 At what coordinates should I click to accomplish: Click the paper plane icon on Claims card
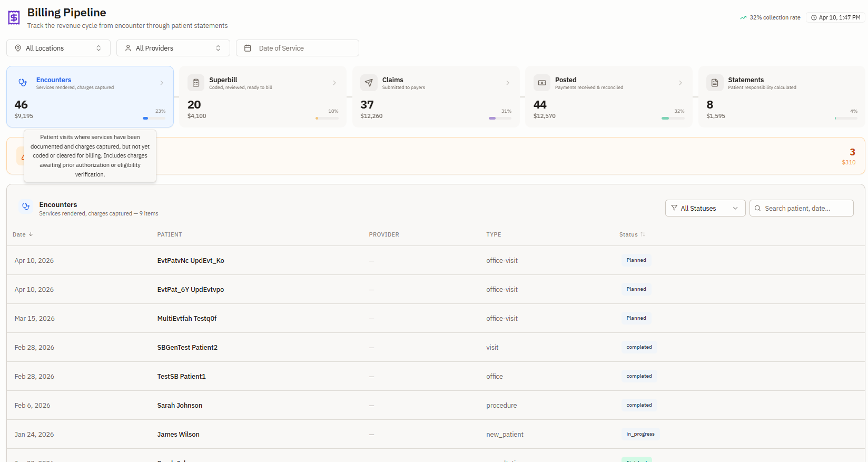pos(369,83)
